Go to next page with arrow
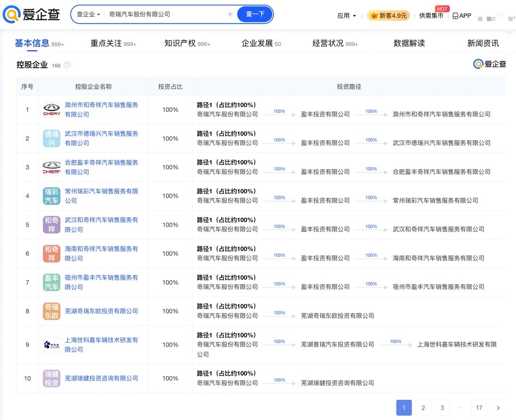 pyautogui.click(x=497, y=408)
